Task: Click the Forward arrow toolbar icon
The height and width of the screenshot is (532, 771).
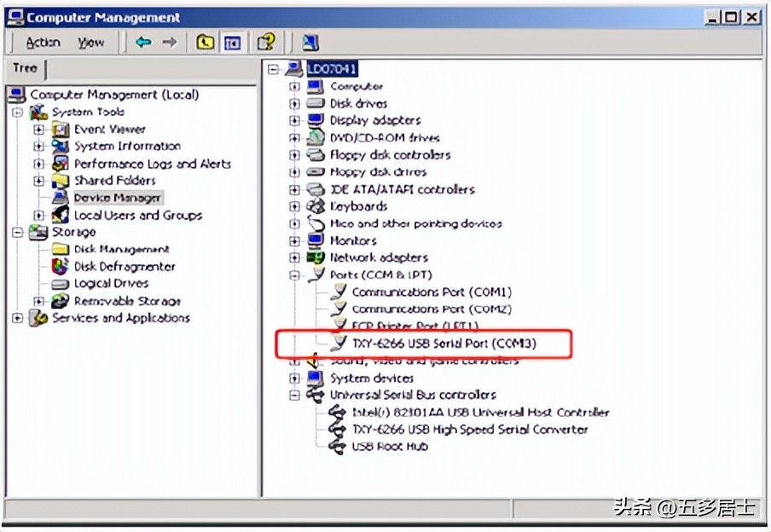Action: coord(170,43)
